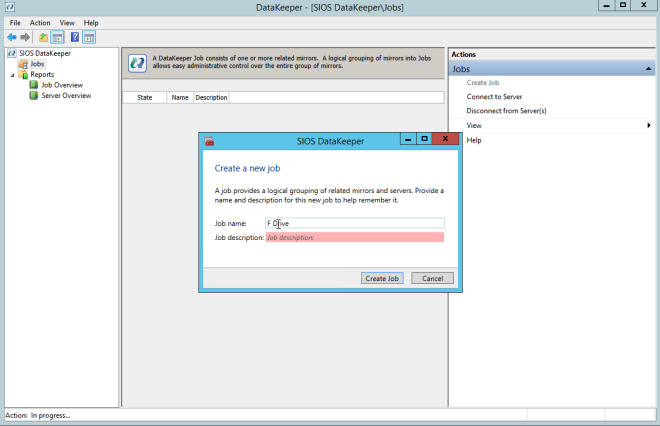Open the Help menu in menu bar
Viewport: 660px width, 426px height.
pos(91,23)
